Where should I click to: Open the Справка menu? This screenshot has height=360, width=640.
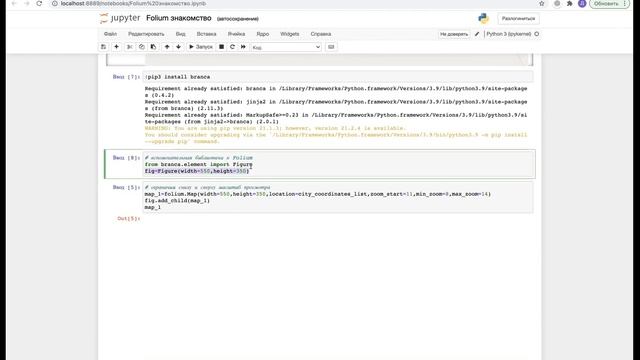click(x=321, y=34)
